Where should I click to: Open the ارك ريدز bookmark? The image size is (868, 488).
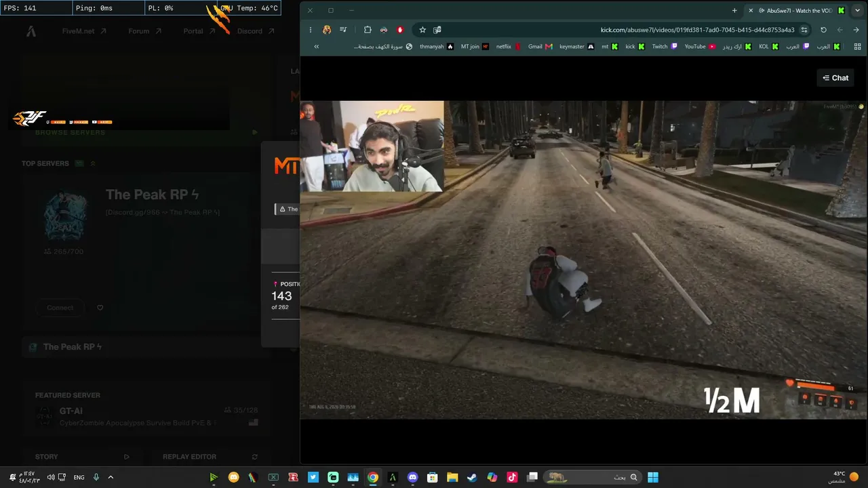click(737, 47)
